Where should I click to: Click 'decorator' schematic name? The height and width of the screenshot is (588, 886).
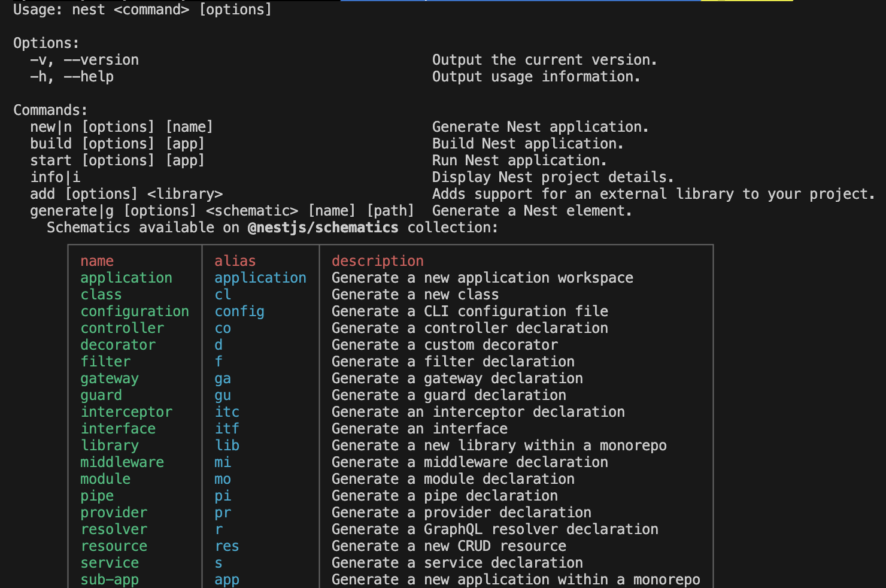coord(118,345)
